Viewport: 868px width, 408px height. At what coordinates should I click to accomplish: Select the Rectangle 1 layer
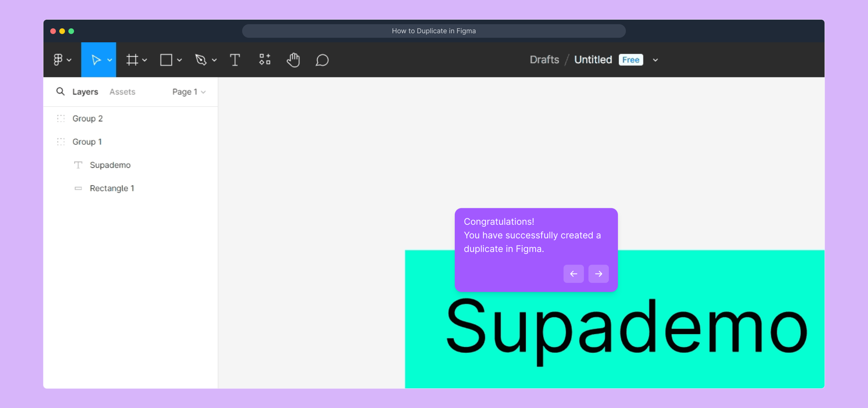(112, 188)
